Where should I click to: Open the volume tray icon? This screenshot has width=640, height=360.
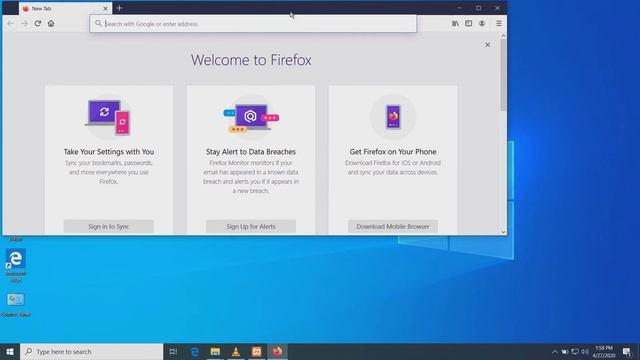tap(584, 351)
